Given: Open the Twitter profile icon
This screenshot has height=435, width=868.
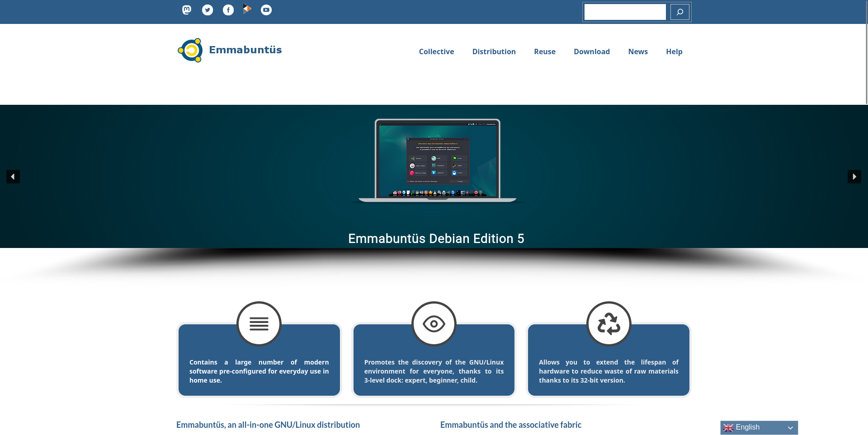Looking at the screenshot, I should [x=208, y=10].
